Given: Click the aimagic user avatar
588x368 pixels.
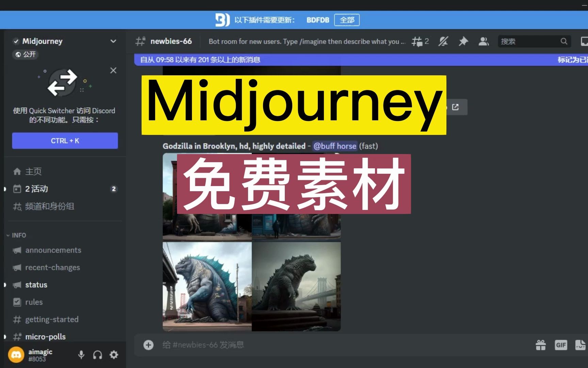Looking at the screenshot, I should tap(16, 355).
